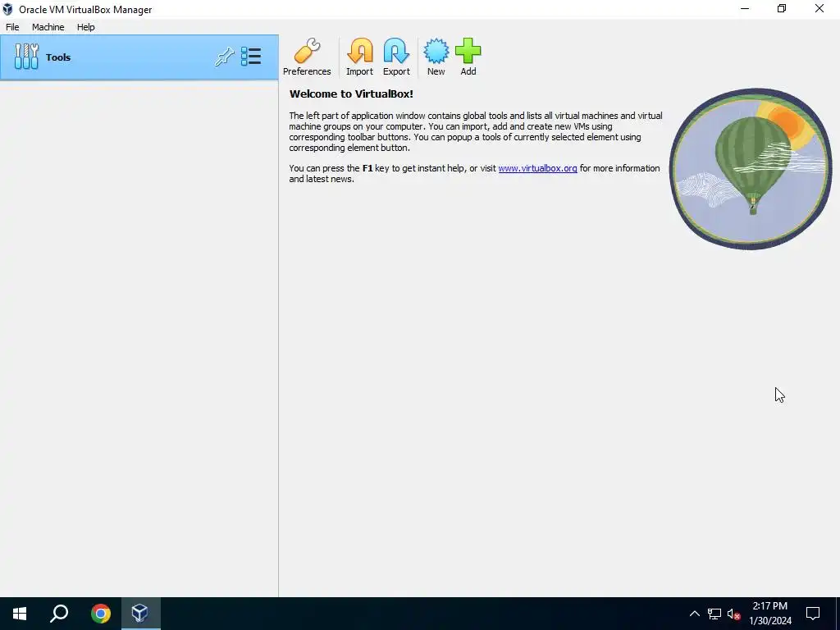Open the Tools list menu icon
Image resolution: width=840 pixels, height=630 pixels.
tap(251, 57)
